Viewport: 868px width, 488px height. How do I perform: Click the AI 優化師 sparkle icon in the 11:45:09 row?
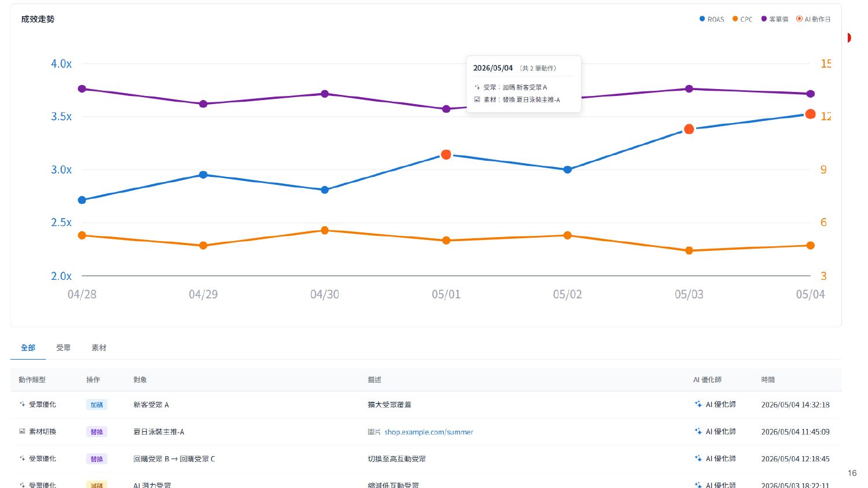coord(698,431)
